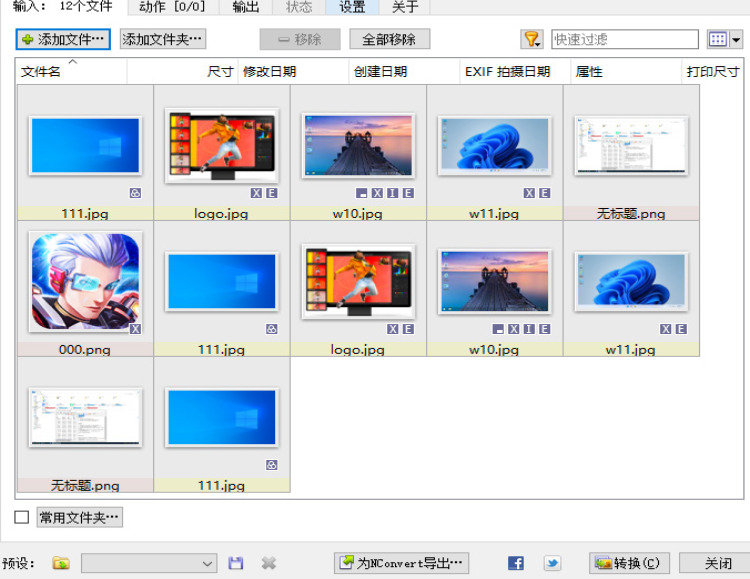The height and width of the screenshot is (579, 750).
Task: Sort by EXIF 拍摄日期 column header
Action: 516,72
